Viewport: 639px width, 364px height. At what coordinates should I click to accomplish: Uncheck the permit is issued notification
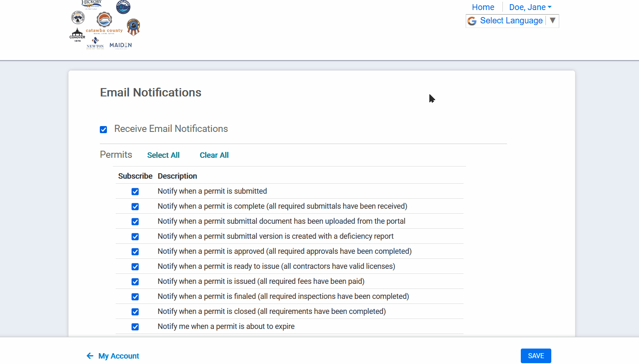pos(135,282)
